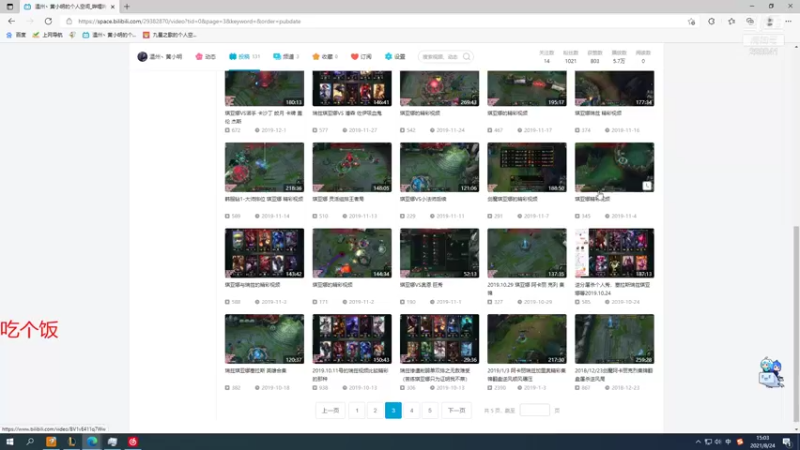Open thumbnail of video with duration 259:28
The image size is (800, 450).
(614, 339)
